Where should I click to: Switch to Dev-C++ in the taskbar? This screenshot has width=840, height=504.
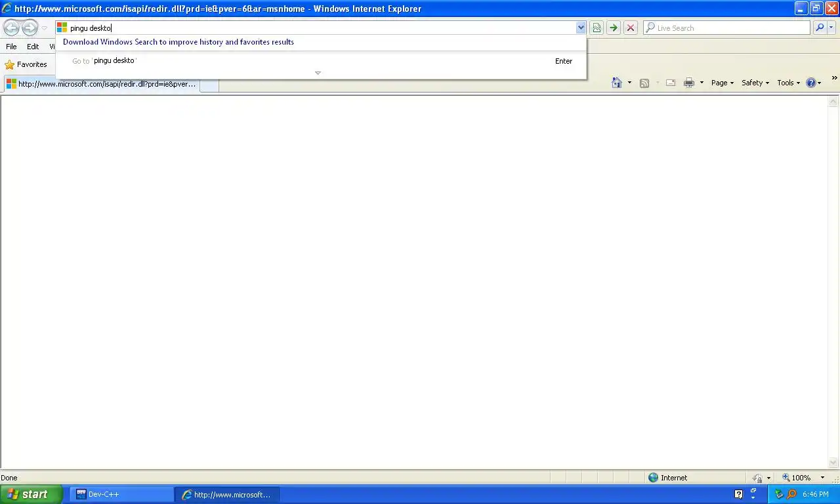click(x=123, y=495)
